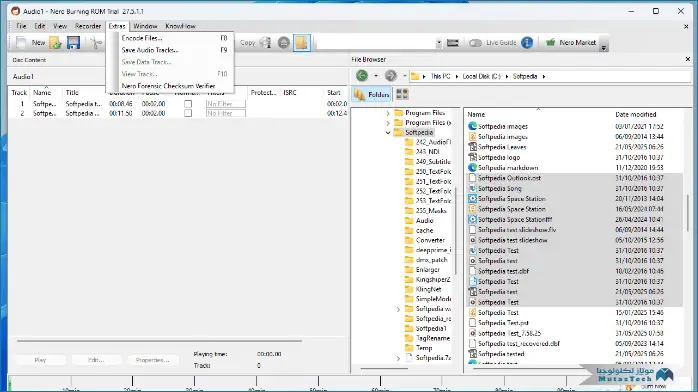Click the playback position slider track
Viewport: 698px width, 392px height.
click(x=159, y=341)
